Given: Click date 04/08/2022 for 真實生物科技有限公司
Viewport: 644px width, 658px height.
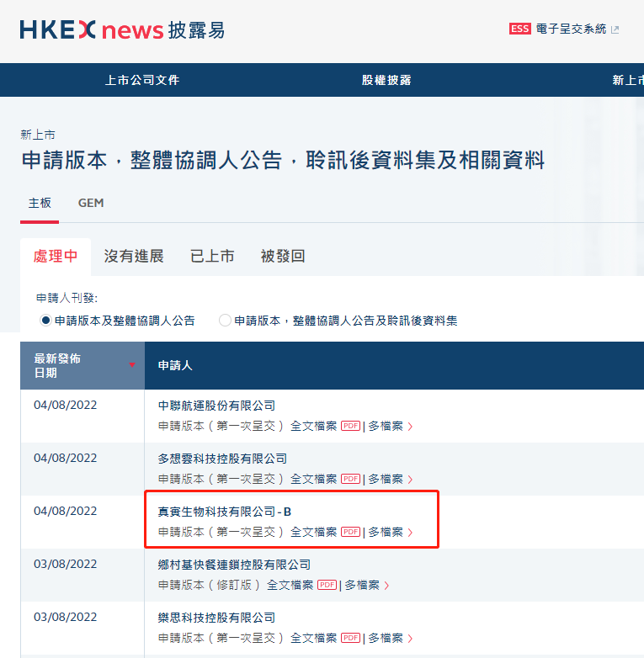Looking at the screenshot, I should coord(65,511).
